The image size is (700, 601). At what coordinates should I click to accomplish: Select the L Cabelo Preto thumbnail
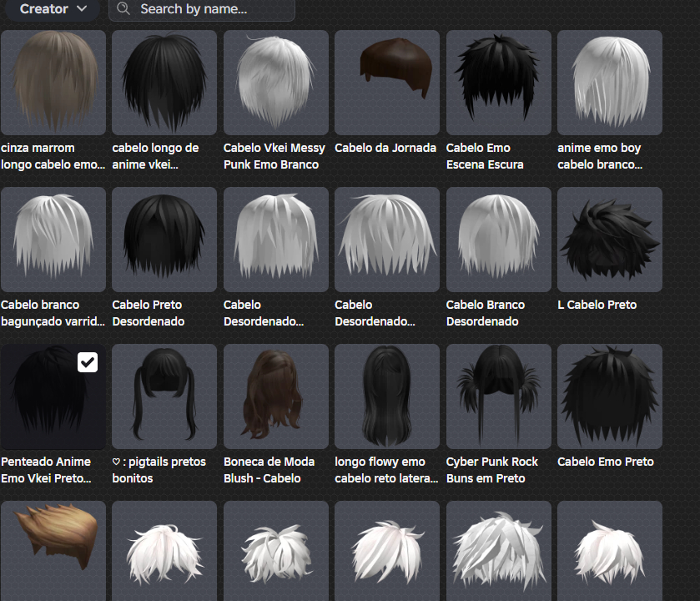point(610,240)
